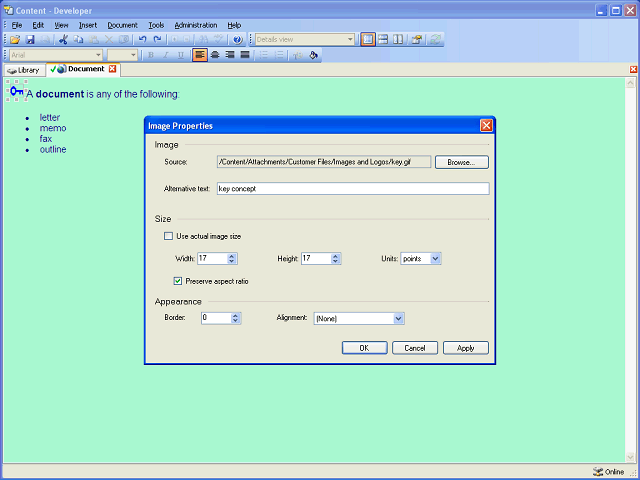Click the Border spinner arrows
640x480 pixels.
(235, 318)
